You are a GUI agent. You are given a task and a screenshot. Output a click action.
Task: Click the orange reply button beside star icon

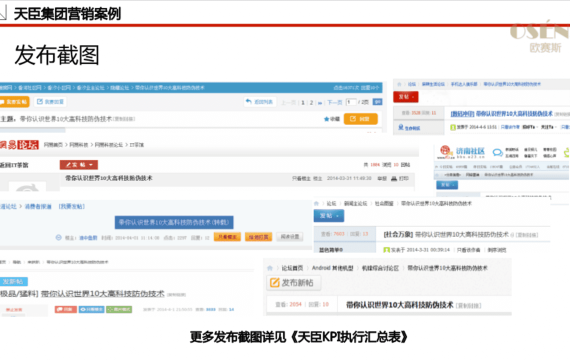point(360,119)
